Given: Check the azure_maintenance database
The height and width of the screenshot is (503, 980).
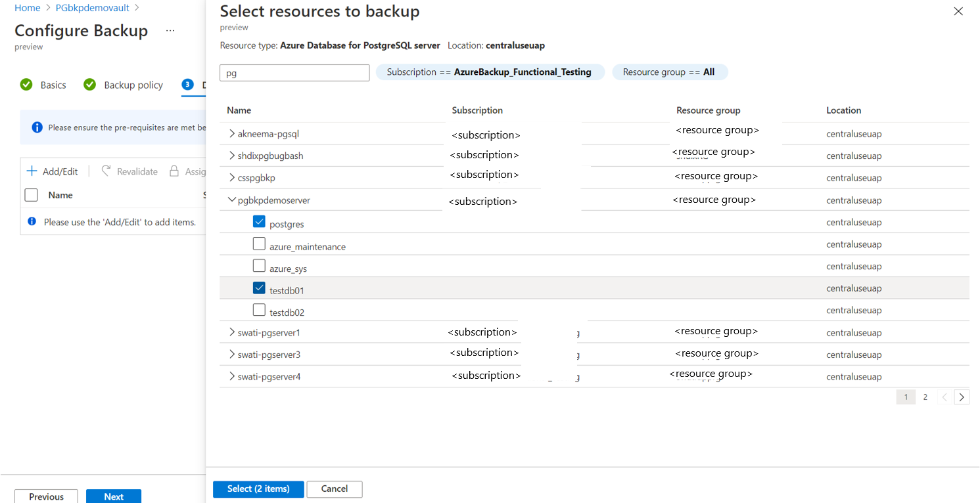Looking at the screenshot, I should [x=259, y=243].
